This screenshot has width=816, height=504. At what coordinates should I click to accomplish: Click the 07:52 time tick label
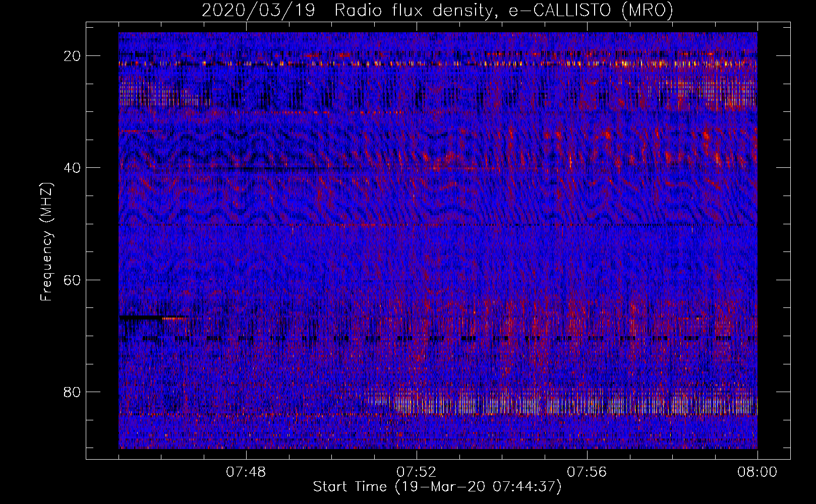tap(417, 472)
